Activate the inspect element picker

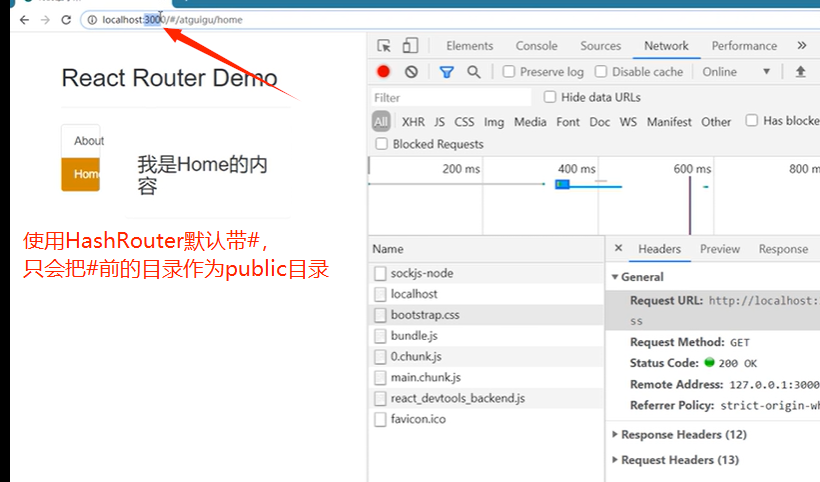384,45
